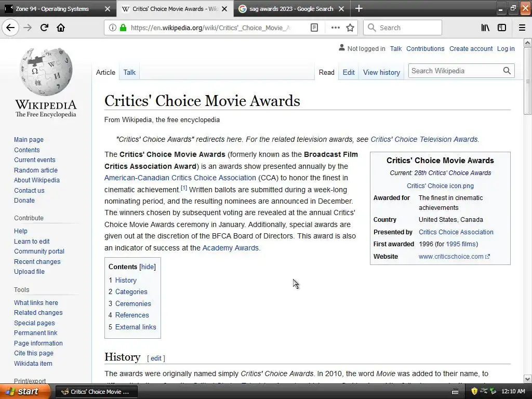Close the Zone 94 Operating Systems tab
The height and width of the screenshot is (399, 532).
click(108, 9)
